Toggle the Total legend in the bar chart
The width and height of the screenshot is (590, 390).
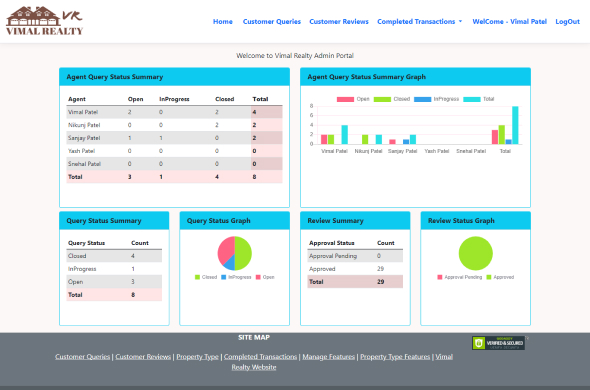pyautogui.click(x=479, y=99)
